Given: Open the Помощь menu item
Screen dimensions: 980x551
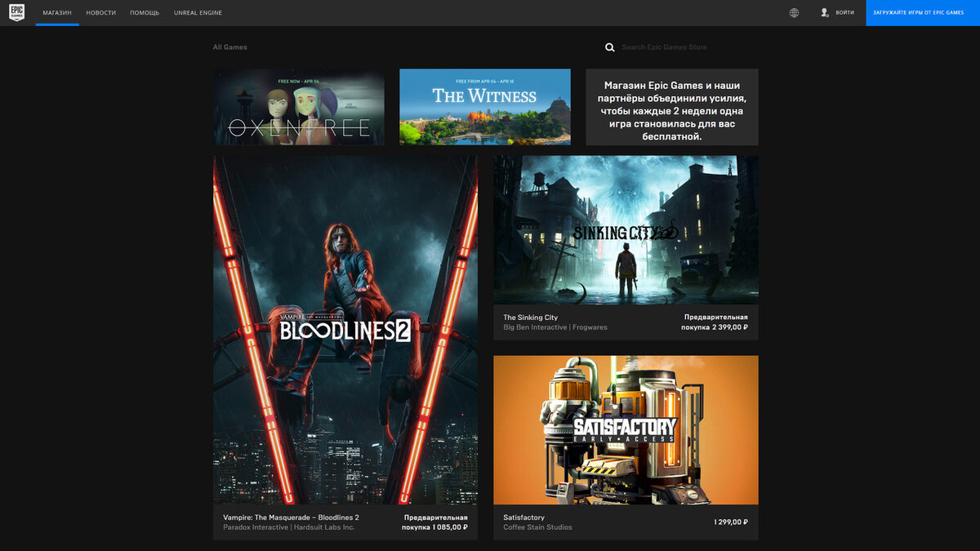Looking at the screenshot, I should 145,13.
